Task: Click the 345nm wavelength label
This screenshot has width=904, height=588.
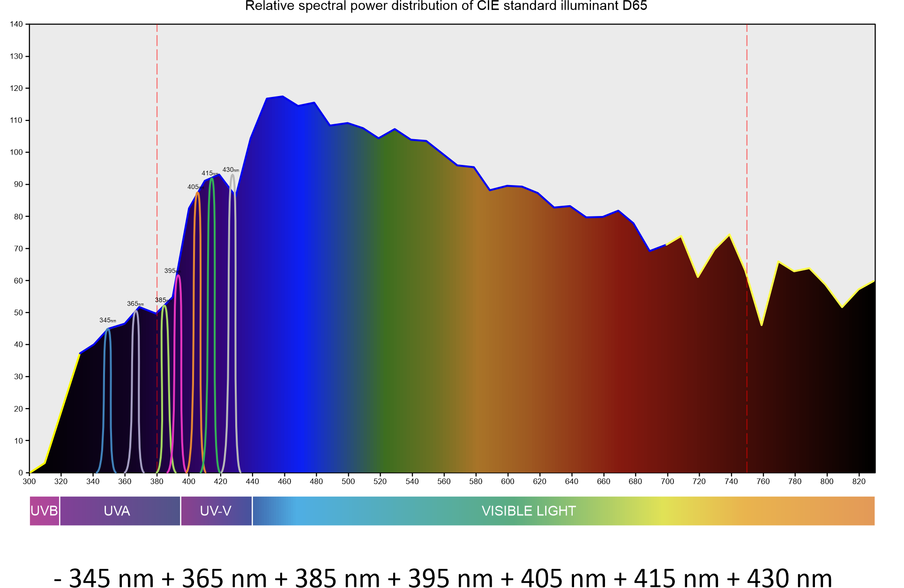Action: click(107, 320)
